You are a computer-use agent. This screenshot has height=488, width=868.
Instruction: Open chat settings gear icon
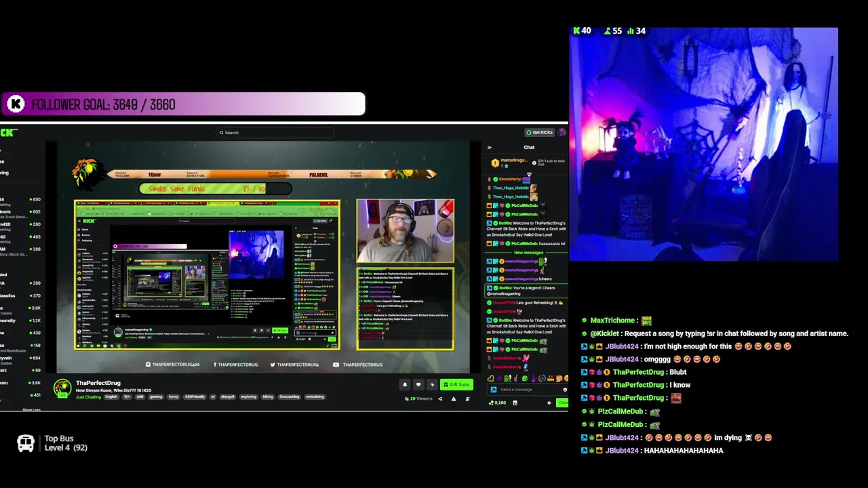(x=549, y=403)
